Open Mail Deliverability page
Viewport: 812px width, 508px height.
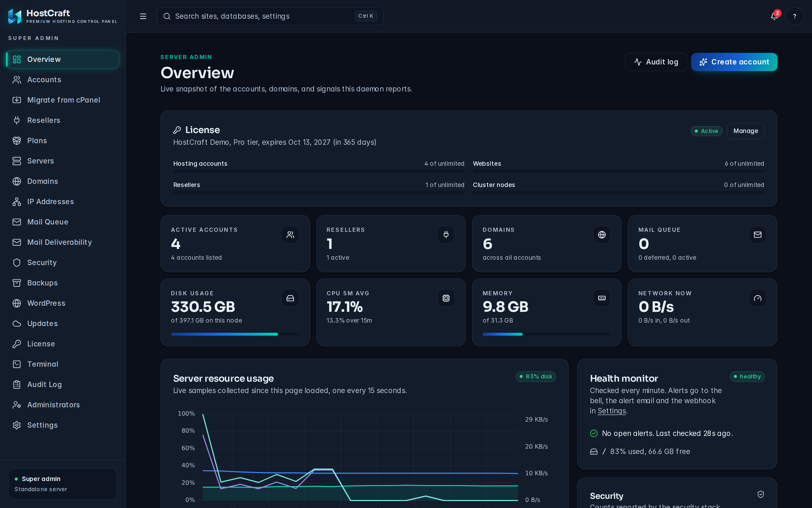(63, 242)
